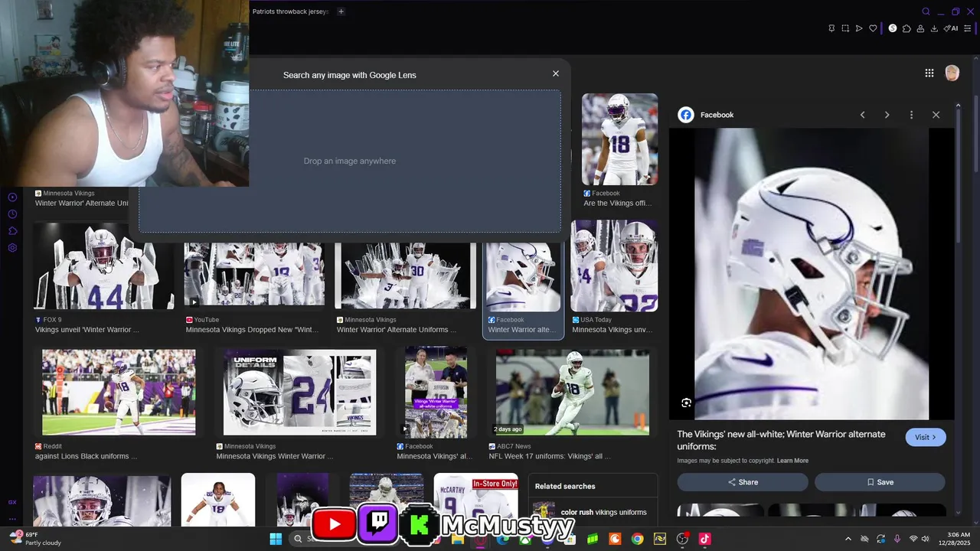Open the microphone tray icon
Image resolution: width=980 pixels, height=551 pixels.
coord(897,539)
